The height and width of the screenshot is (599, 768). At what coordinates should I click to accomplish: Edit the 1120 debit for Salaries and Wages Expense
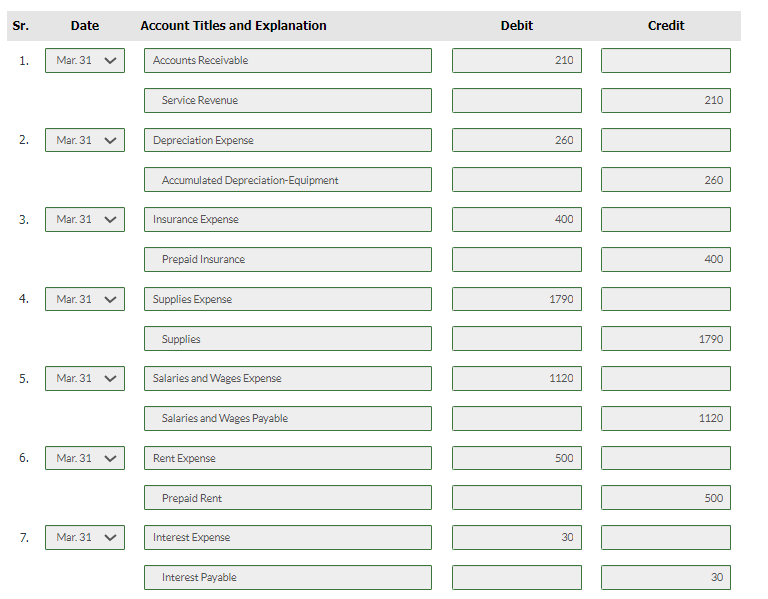517,378
